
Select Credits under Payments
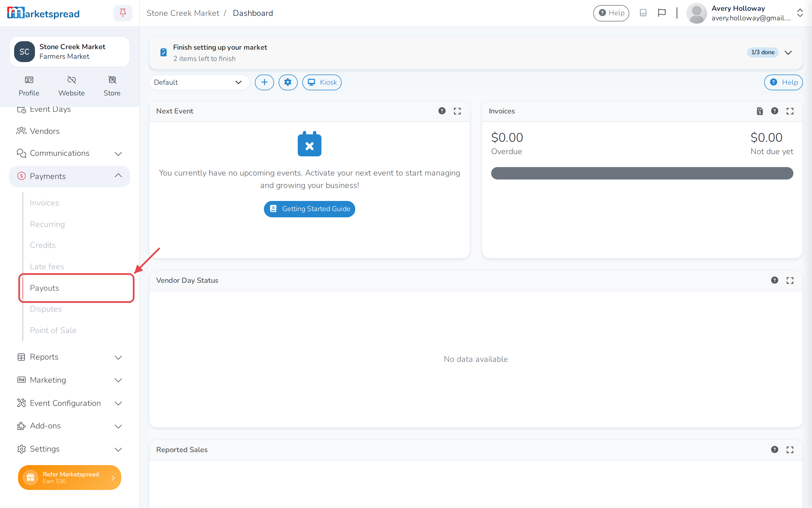pyautogui.click(x=43, y=245)
